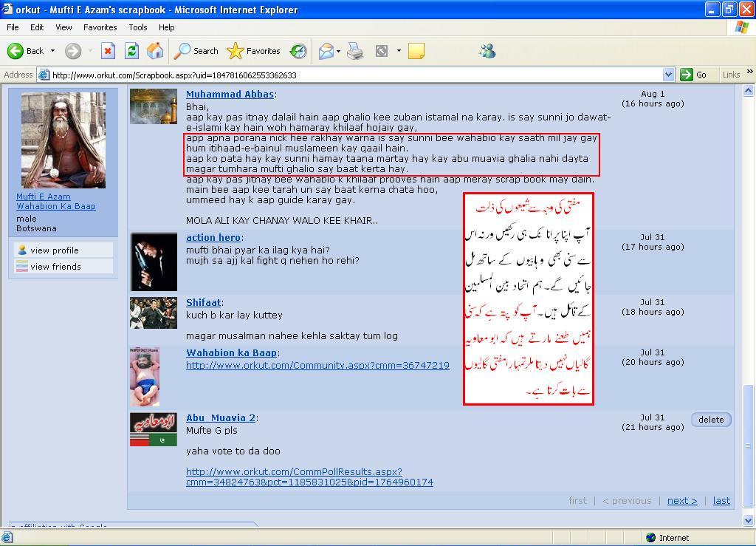The width and height of the screenshot is (756, 546).
Task: Click the Print toolbar icon
Action: (x=355, y=51)
